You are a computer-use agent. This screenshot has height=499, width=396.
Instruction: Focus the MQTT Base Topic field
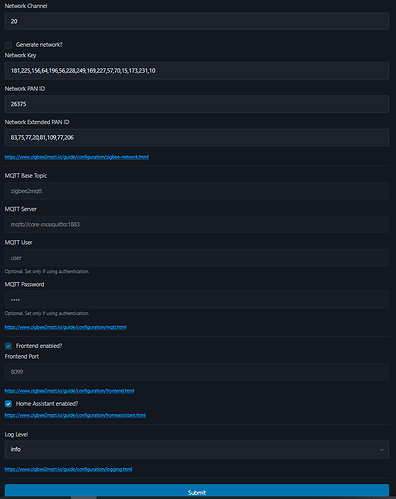(x=197, y=191)
